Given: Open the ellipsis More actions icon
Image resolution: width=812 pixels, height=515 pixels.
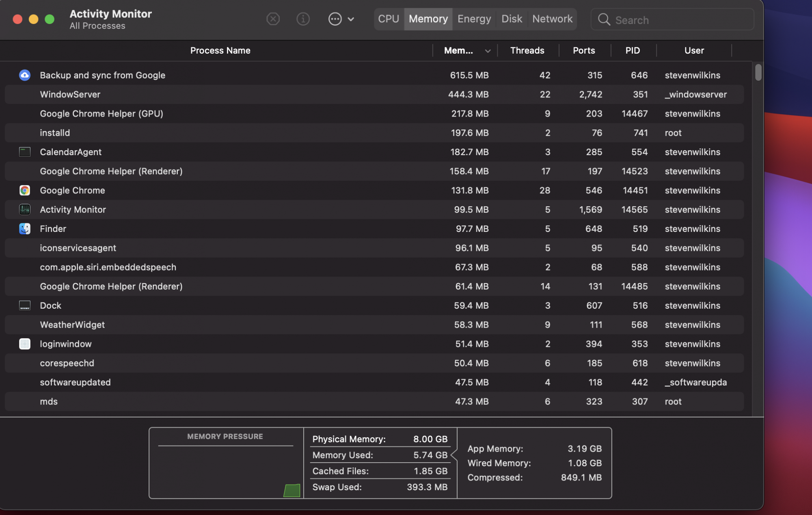Looking at the screenshot, I should tap(335, 19).
